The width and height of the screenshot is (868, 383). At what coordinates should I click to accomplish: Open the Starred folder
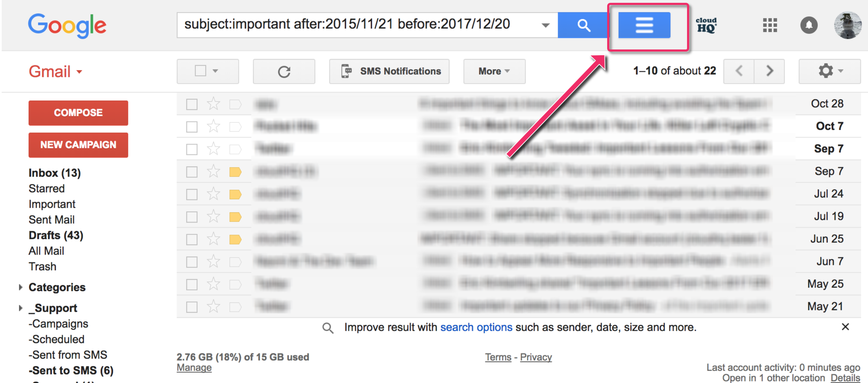(x=47, y=188)
